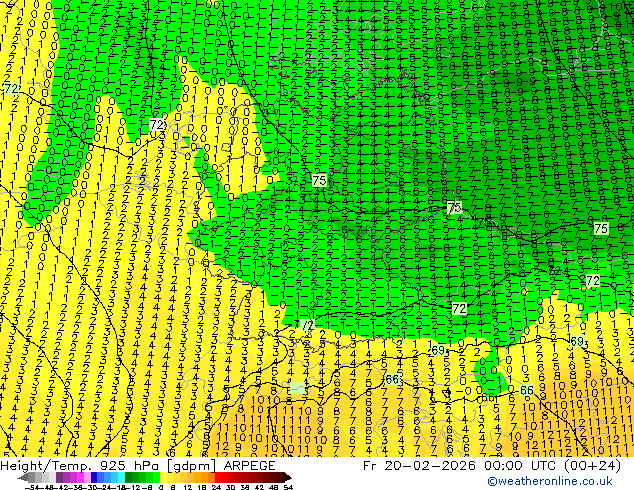Click the 'Fr 20-02-2026 00:00 UTC (00+24)' timestamp
This screenshot has width=634, height=490.
click(492, 466)
